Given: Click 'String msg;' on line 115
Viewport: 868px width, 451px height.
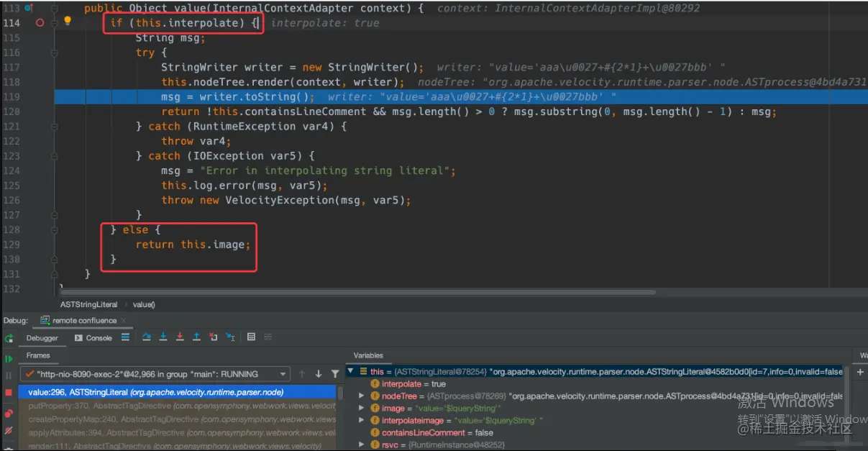Looking at the screenshot, I should coord(170,37).
